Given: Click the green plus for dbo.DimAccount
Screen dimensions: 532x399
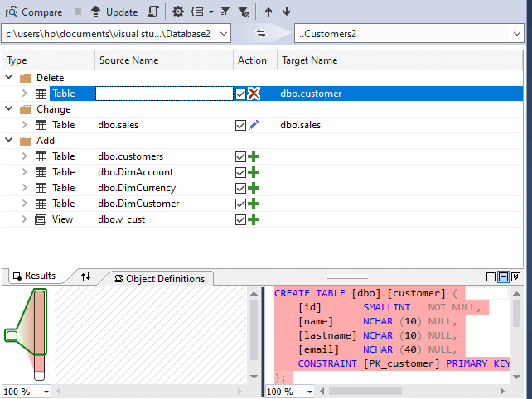Looking at the screenshot, I should point(254,172).
